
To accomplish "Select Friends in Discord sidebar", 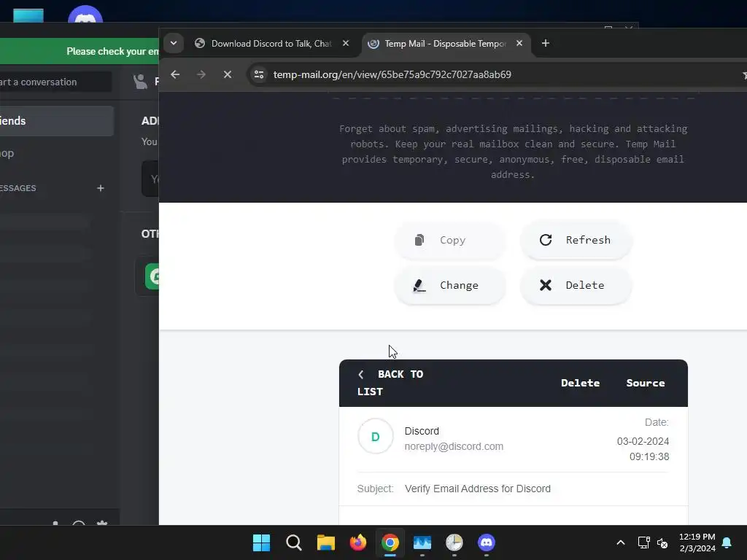I will [x=55, y=121].
